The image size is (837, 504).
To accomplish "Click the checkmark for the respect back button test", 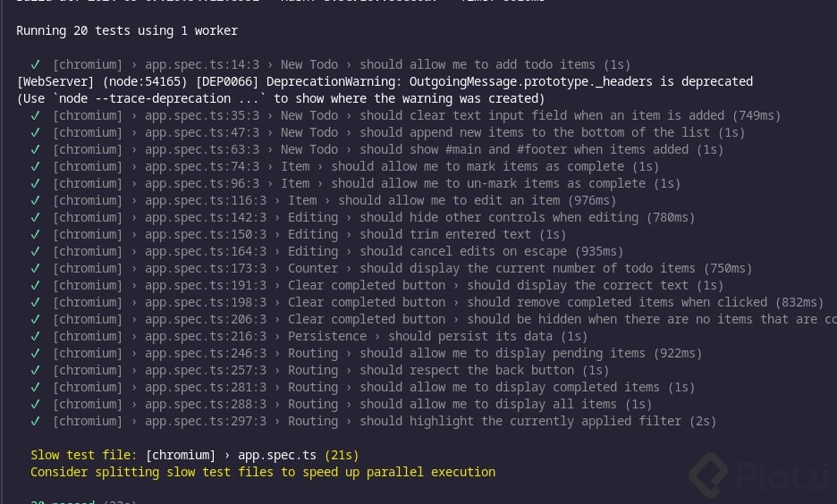I will coord(35,370).
